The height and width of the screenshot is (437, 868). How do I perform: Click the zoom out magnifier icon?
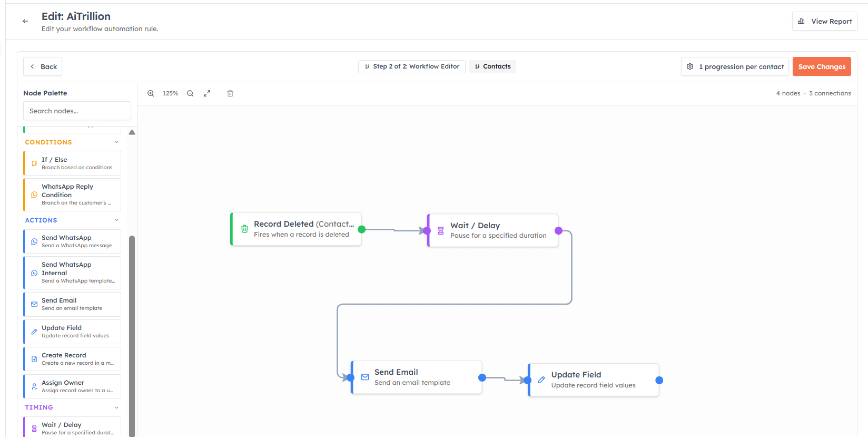[190, 93]
